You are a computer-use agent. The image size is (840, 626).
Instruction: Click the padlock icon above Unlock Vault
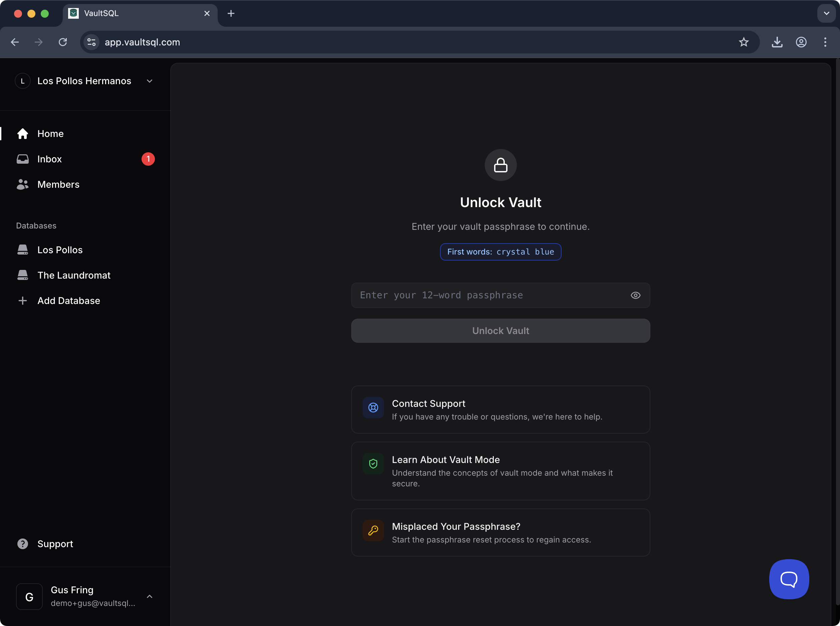pos(501,165)
